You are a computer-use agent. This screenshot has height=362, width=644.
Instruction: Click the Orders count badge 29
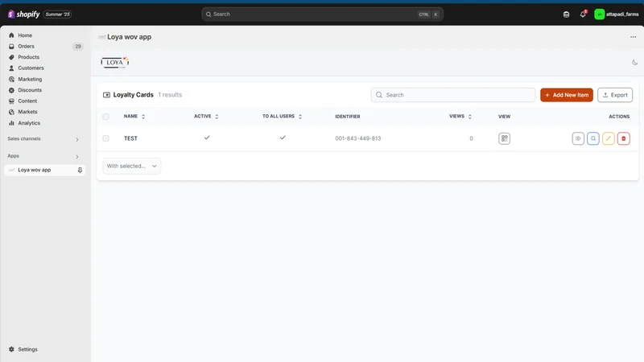click(78, 47)
